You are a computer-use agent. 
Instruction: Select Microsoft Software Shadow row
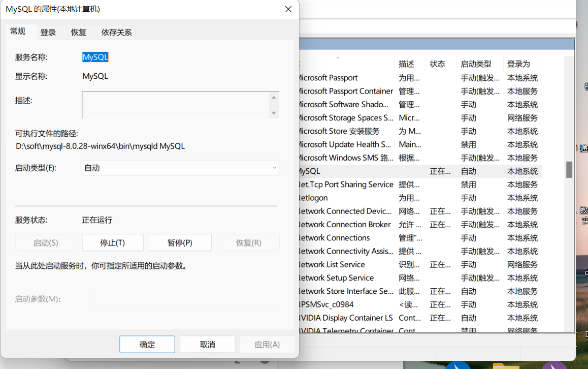pos(420,104)
